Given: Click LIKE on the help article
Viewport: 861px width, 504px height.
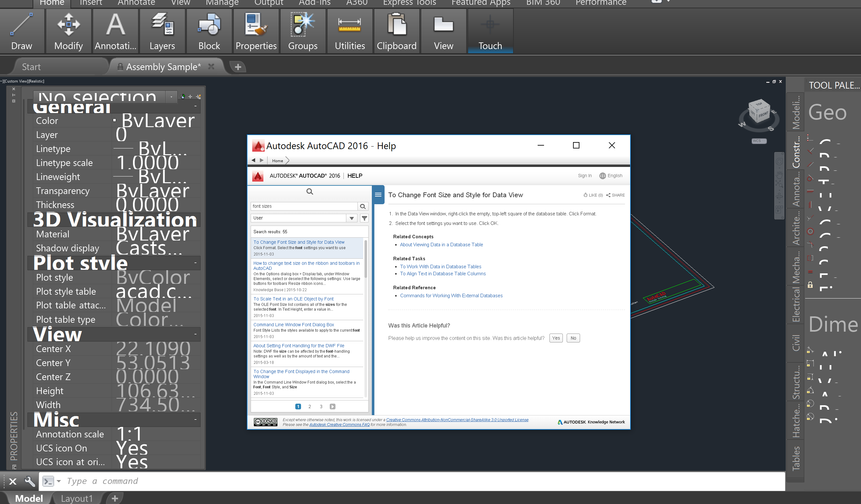Looking at the screenshot, I should [593, 195].
